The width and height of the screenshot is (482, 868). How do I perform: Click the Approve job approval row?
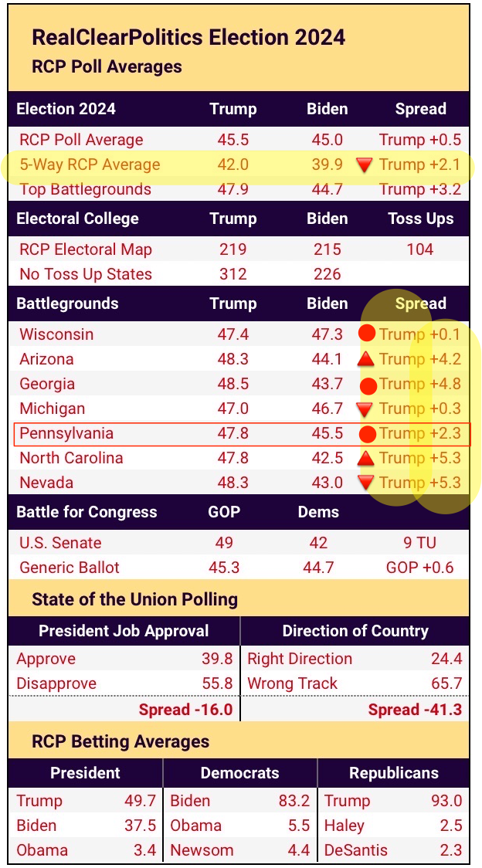[x=47, y=659]
